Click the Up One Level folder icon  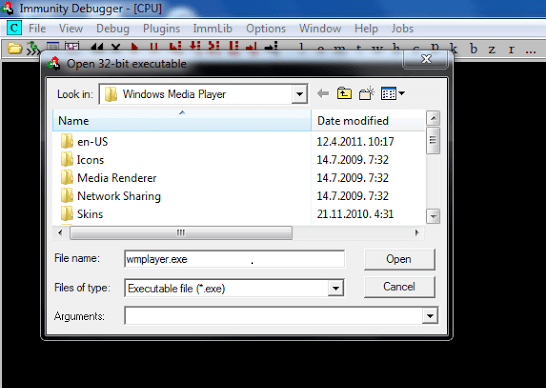coord(344,93)
